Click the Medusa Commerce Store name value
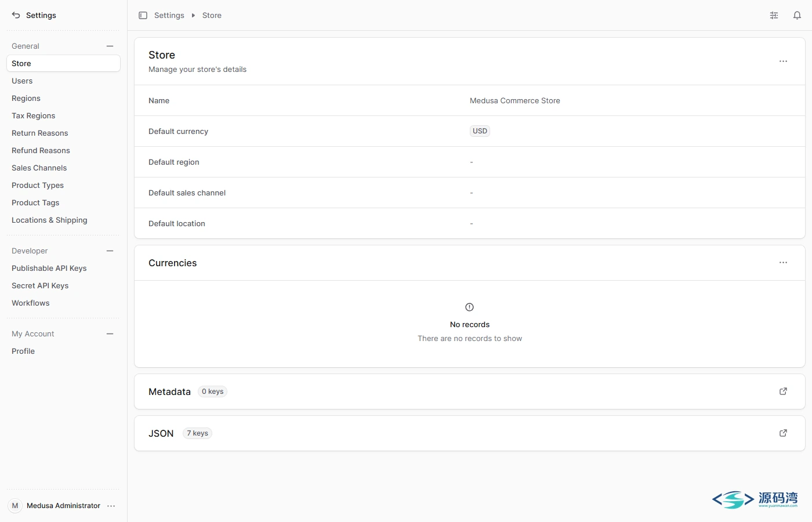Image resolution: width=812 pixels, height=522 pixels. (515, 100)
